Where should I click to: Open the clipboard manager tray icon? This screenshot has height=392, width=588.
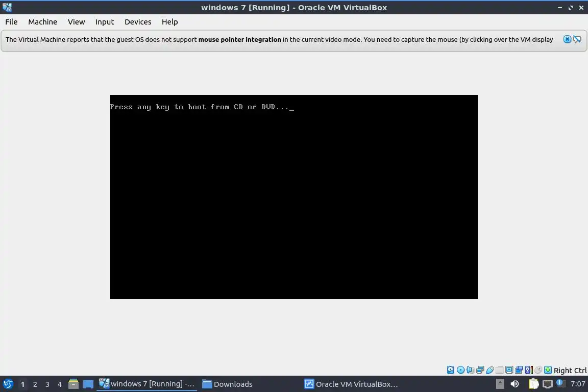[x=533, y=384]
